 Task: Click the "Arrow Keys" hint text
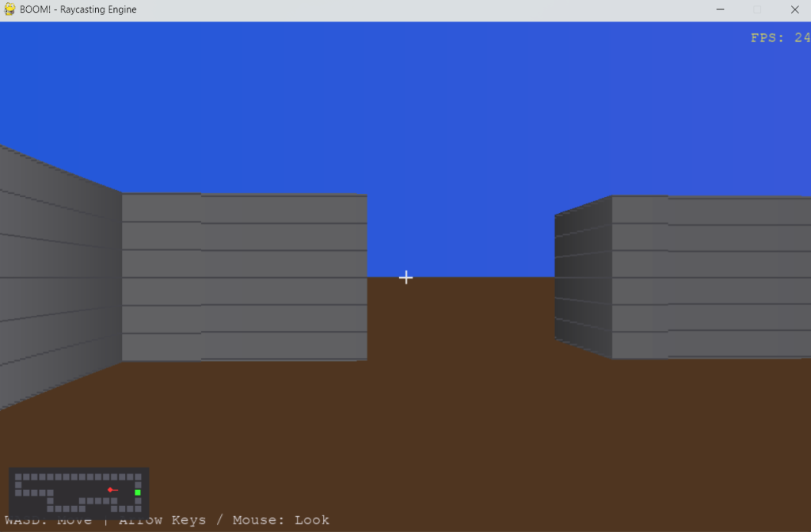click(x=162, y=520)
